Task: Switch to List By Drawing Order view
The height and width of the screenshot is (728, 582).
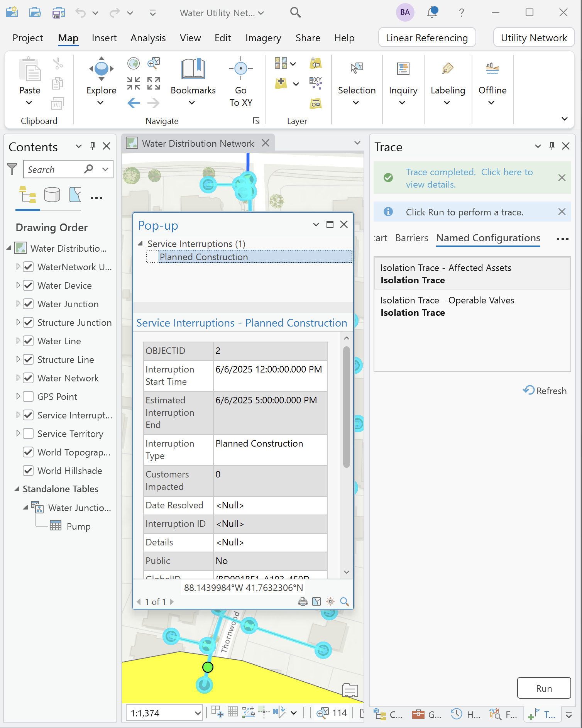Action: coord(28,195)
